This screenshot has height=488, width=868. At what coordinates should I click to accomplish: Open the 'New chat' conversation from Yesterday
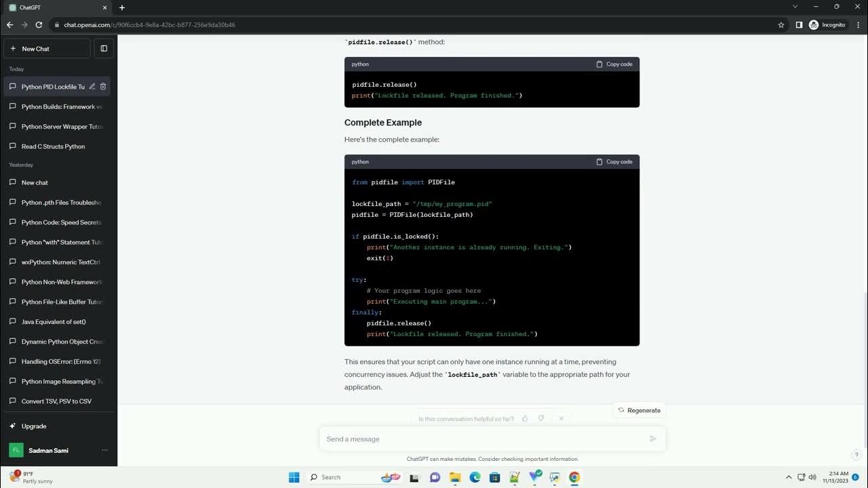click(57, 182)
